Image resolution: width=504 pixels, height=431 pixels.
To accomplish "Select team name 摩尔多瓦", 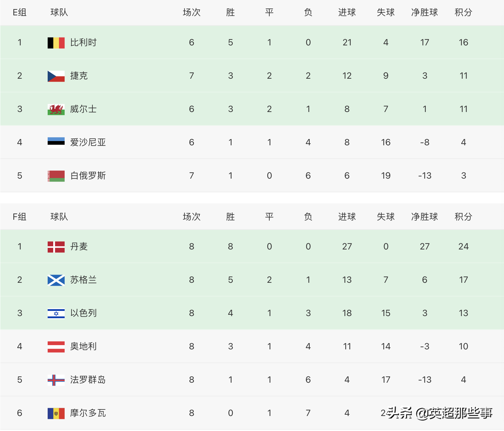I will coord(88,413).
